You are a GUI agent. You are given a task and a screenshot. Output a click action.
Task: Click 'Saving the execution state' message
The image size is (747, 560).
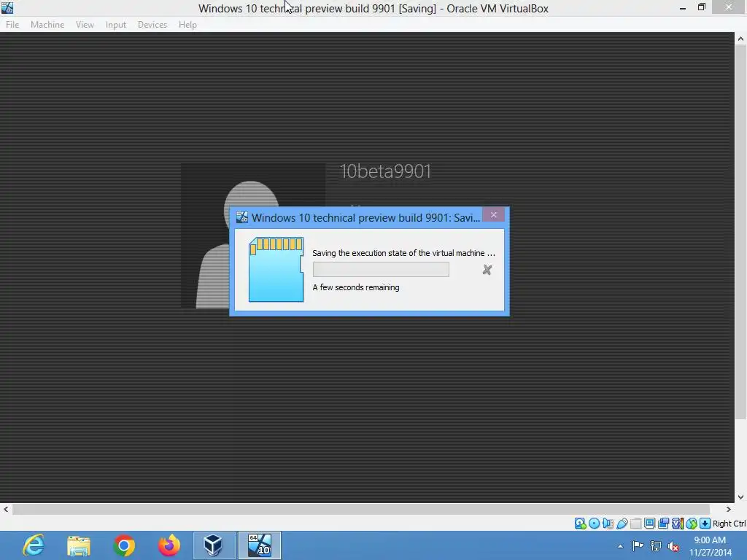click(x=403, y=253)
